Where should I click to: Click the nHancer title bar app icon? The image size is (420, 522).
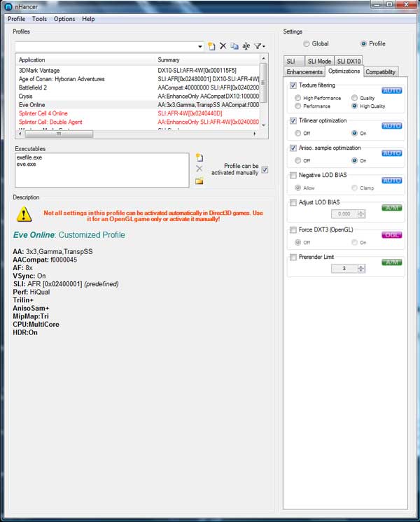coord(8,7)
